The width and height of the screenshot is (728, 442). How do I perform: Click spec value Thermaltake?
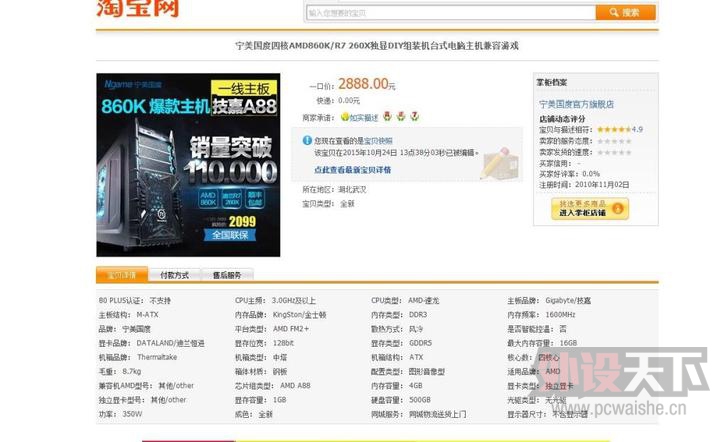pyautogui.click(x=157, y=357)
